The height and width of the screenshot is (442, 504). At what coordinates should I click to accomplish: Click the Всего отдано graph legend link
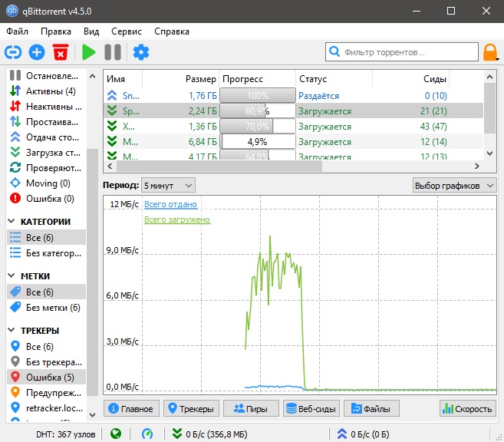170,204
